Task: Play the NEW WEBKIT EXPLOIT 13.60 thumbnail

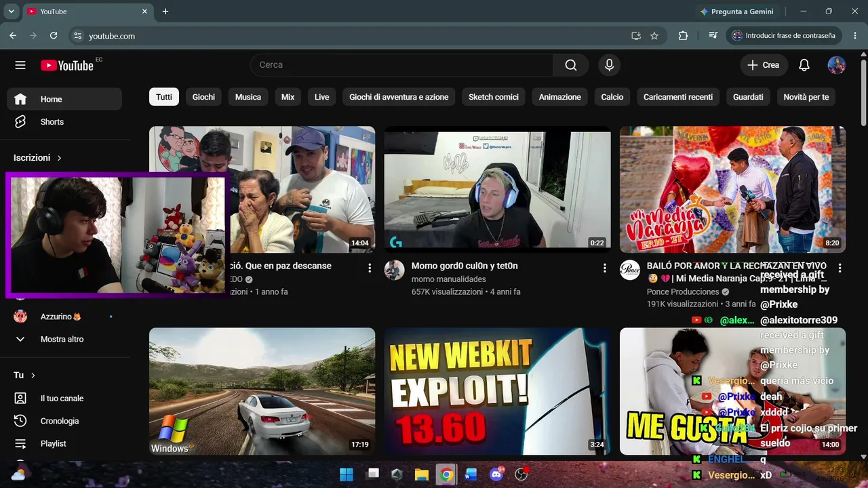Action: point(497,391)
